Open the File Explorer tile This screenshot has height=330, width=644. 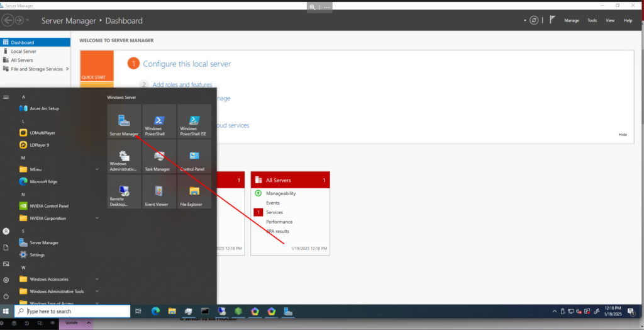[x=194, y=191]
